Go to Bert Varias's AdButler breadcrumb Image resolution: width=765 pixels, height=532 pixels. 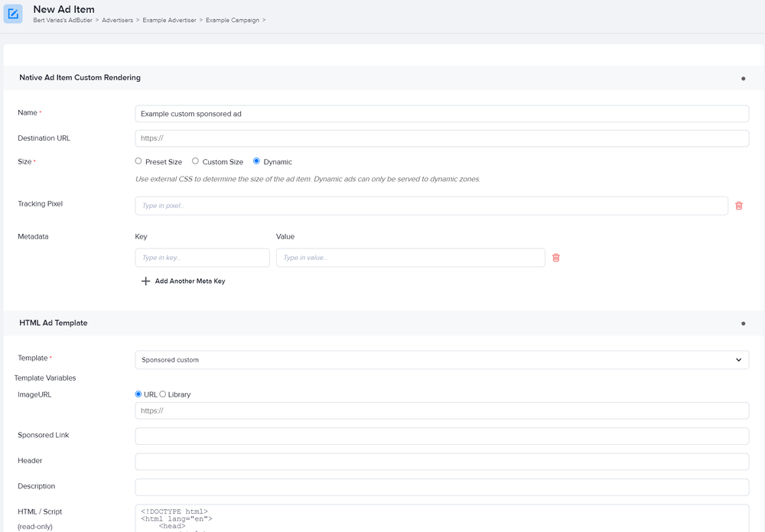[63, 20]
